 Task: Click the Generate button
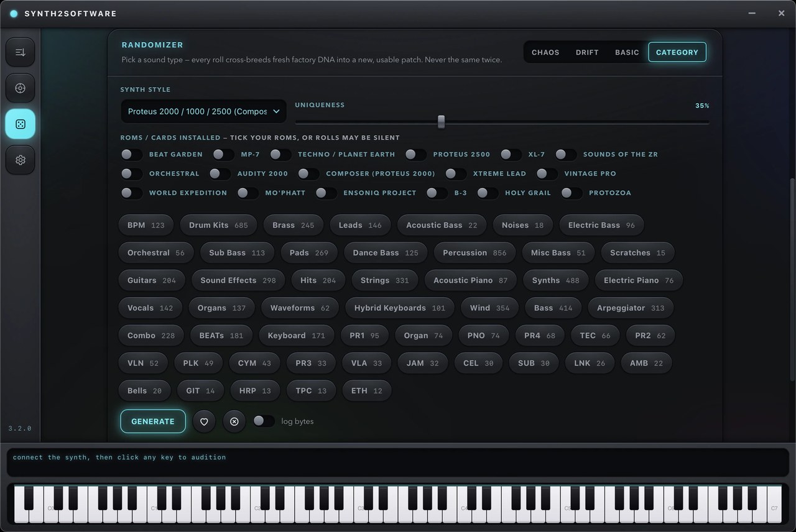(x=153, y=421)
